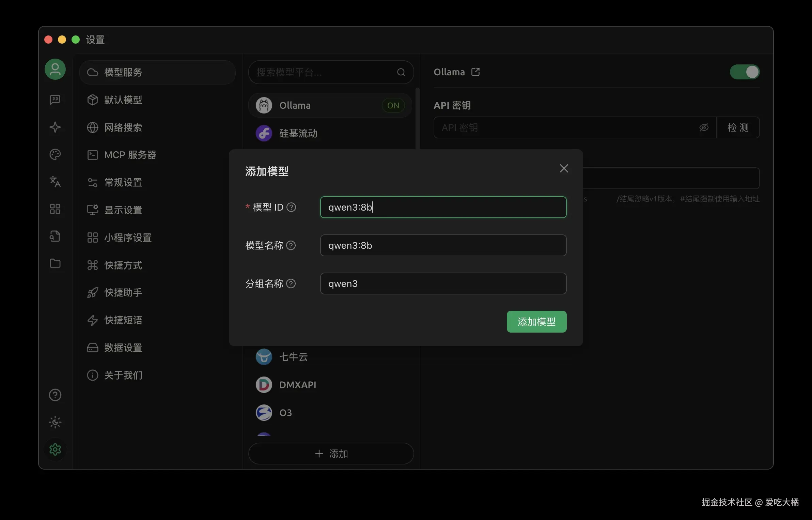The image size is (812, 520).
Task: Open the paintbrush palette sidebar icon
Action: (x=55, y=154)
